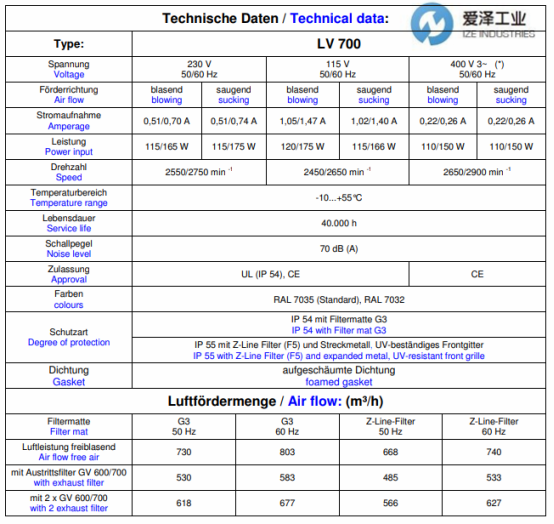
Task: Select 'RAL 7035 (Standard), RAL 7032' colours cell
Action: [x=338, y=300]
